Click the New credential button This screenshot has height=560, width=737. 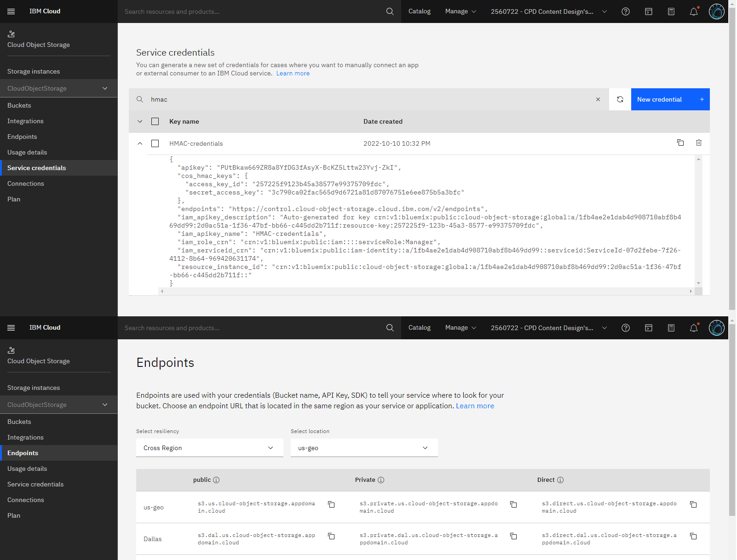[670, 99]
